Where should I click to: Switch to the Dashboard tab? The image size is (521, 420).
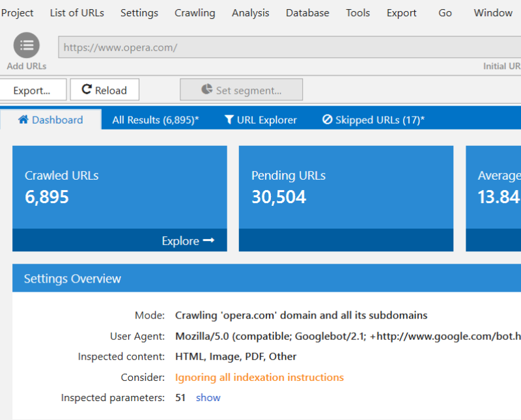[51, 120]
